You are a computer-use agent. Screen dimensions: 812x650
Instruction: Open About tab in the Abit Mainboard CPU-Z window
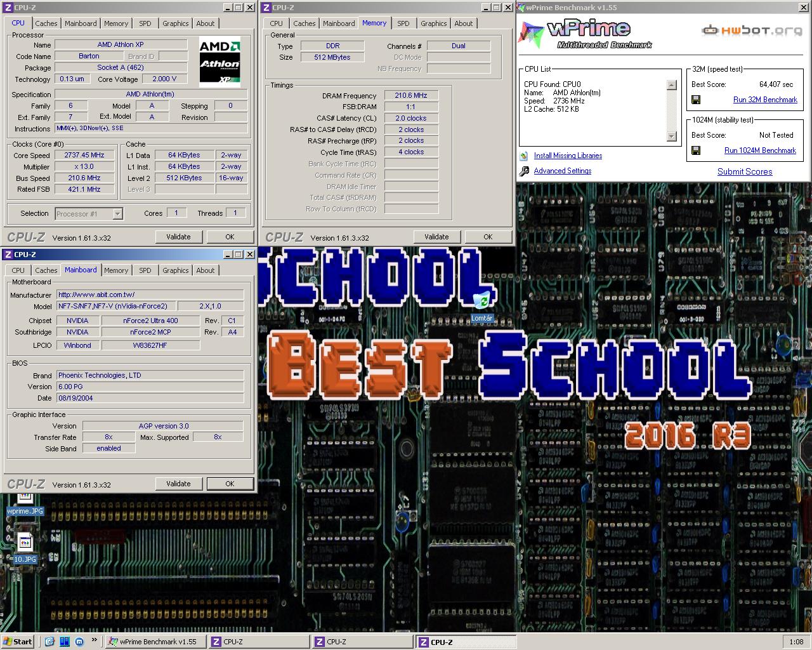coord(205,270)
